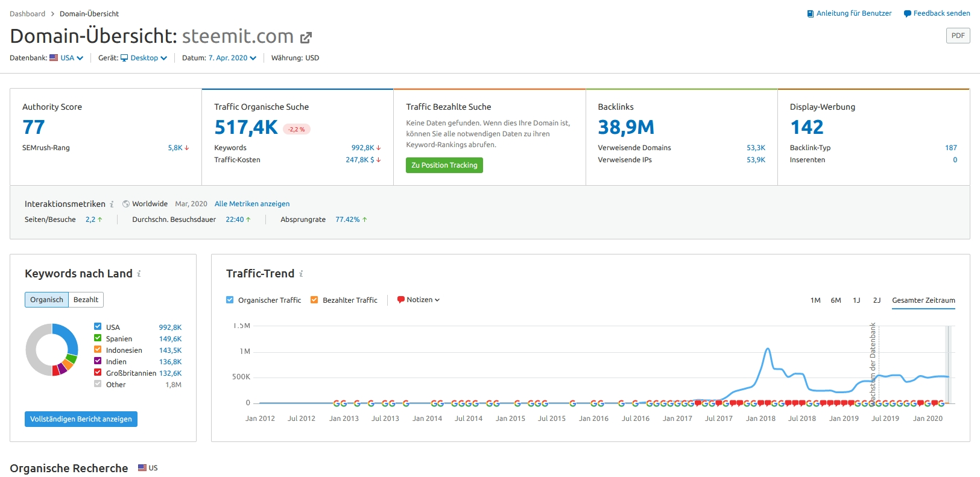Image resolution: width=980 pixels, height=477 pixels.
Task: Click the USA flag icon beside Datenbank
Action: point(54,58)
